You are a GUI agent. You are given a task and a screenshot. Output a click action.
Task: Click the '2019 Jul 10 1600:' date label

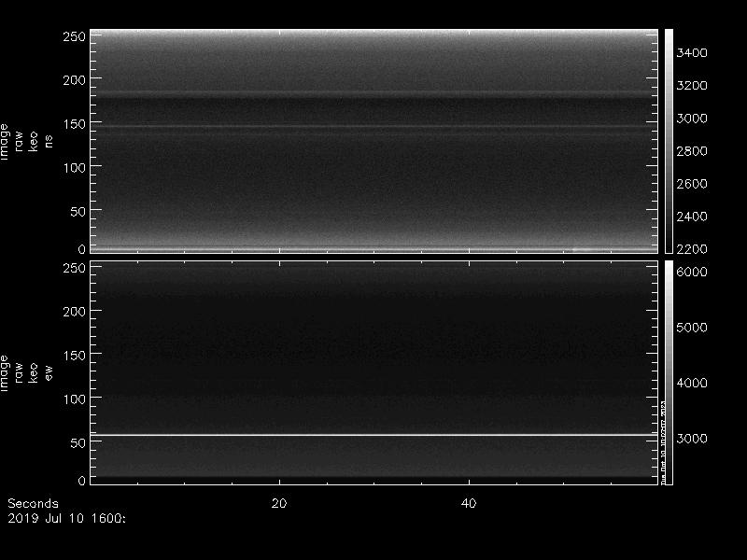[x=66, y=518]
